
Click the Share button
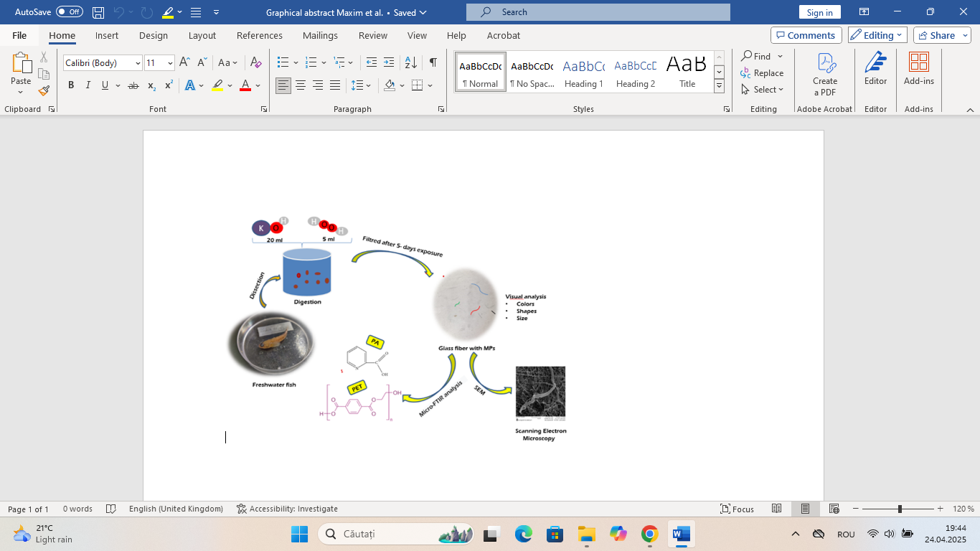(941, 35)
